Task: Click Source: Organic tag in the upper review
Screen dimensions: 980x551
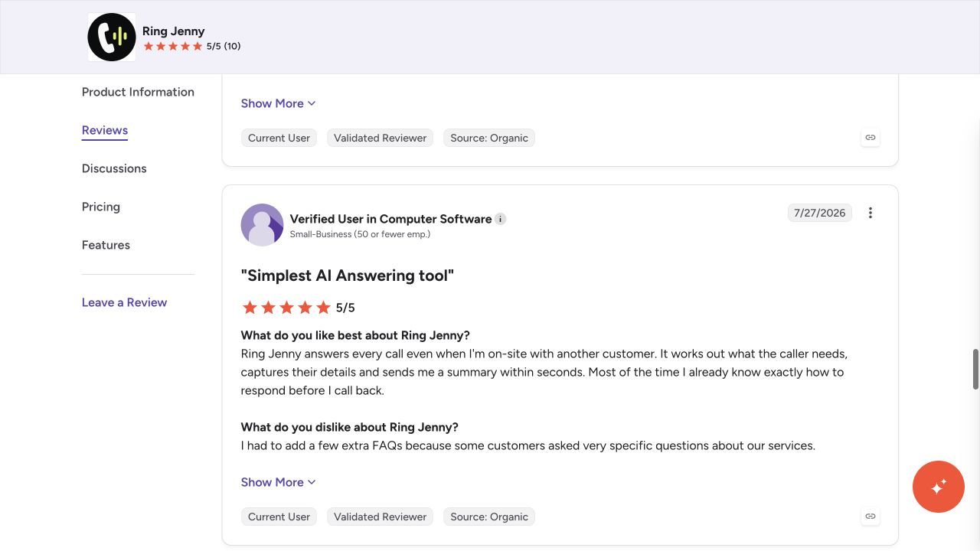Action: coord(489,138)
